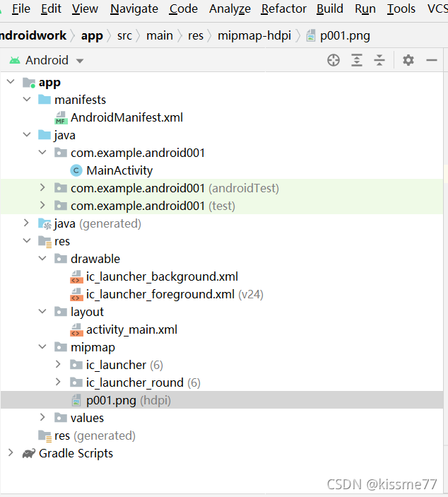
Task: Click the Expand All icon
Action: tap(357, 60)
